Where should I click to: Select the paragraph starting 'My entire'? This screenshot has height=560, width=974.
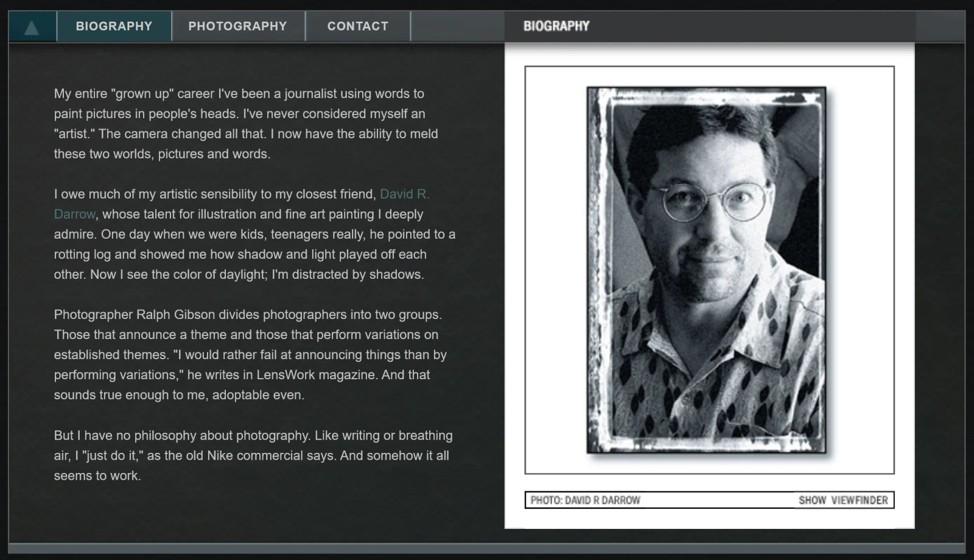pos(246,124)
